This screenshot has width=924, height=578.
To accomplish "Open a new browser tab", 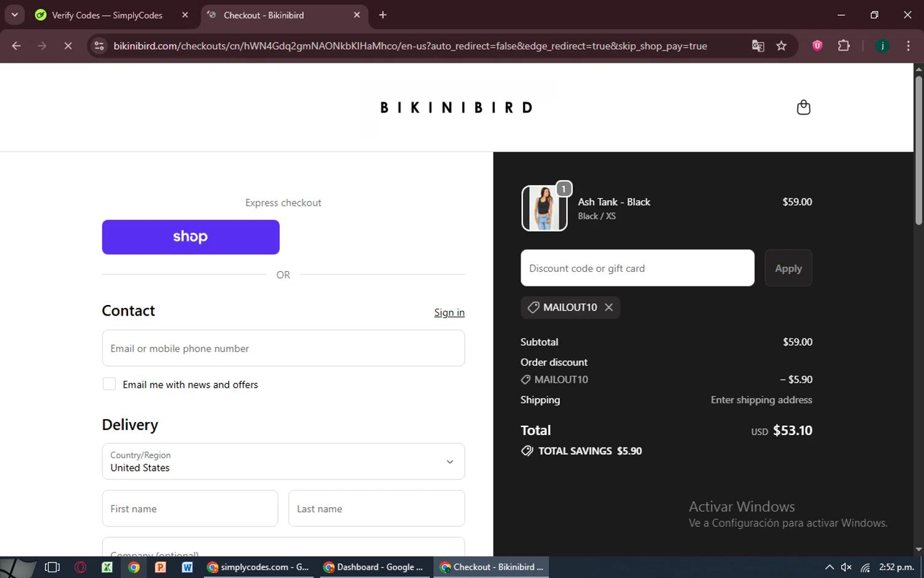I will tap(383, 15).
